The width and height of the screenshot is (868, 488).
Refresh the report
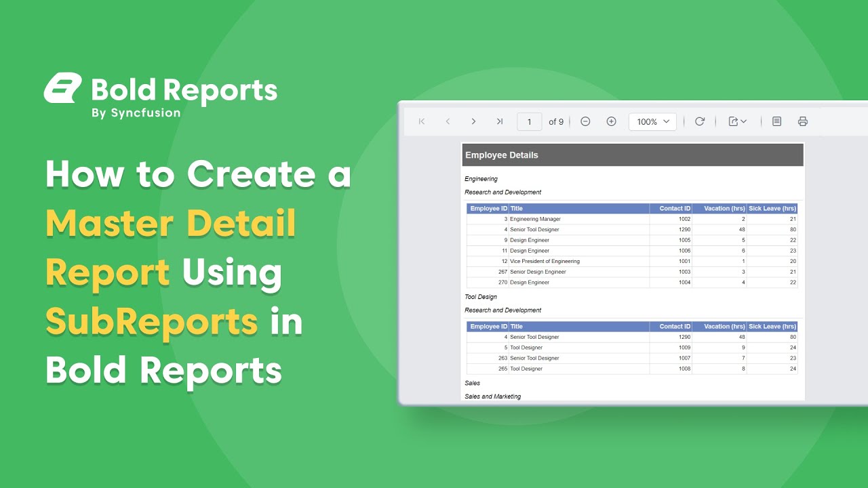point(700,121)
